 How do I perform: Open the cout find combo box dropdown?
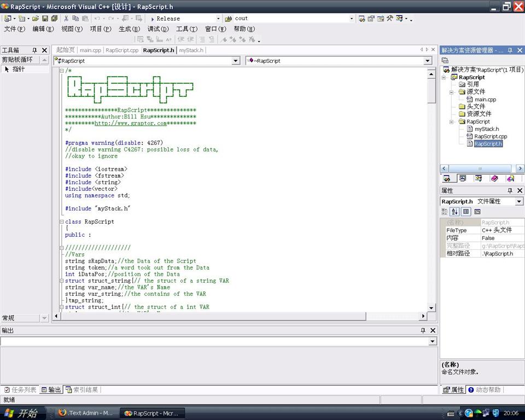(351, 19)
